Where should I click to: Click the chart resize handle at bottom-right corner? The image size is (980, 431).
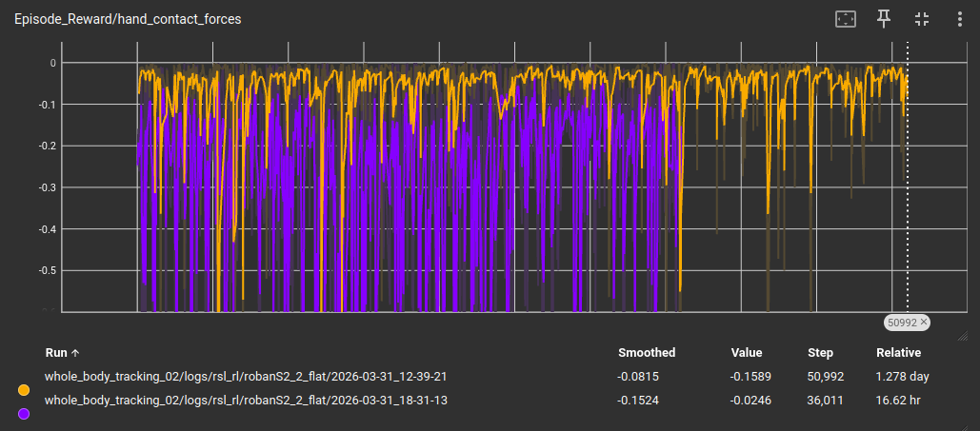pos(962,334)
